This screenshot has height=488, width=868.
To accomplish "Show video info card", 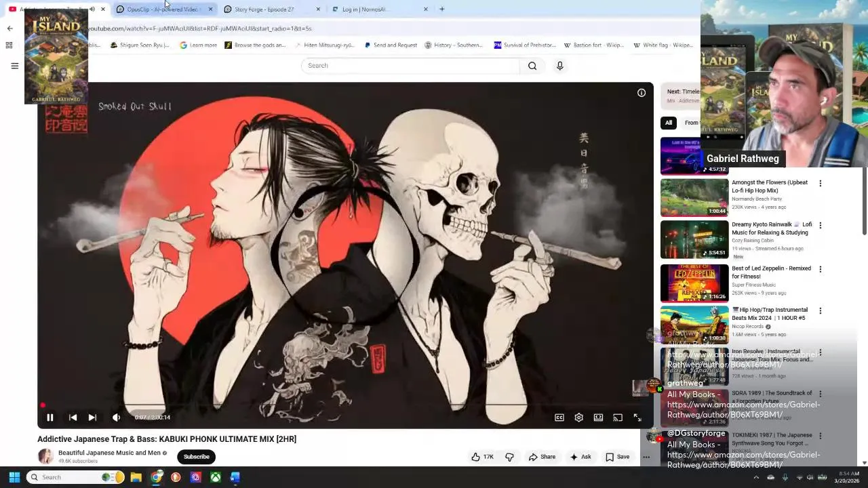I will pyautogui.click(x=642, y=93).
